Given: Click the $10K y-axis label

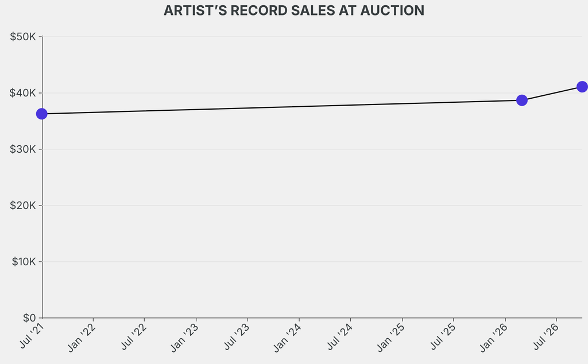Looking at the screenshot, I should point(24,262).
